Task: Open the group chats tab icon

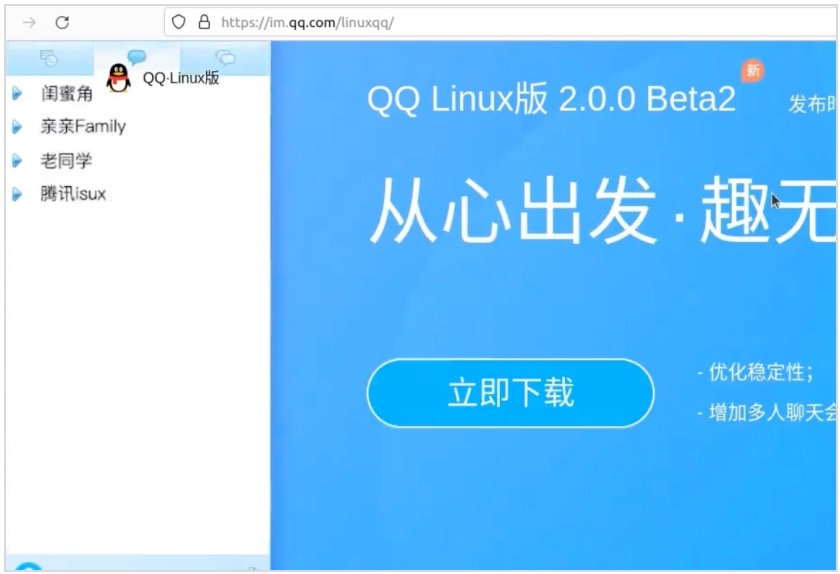Action: coord(225,57)
